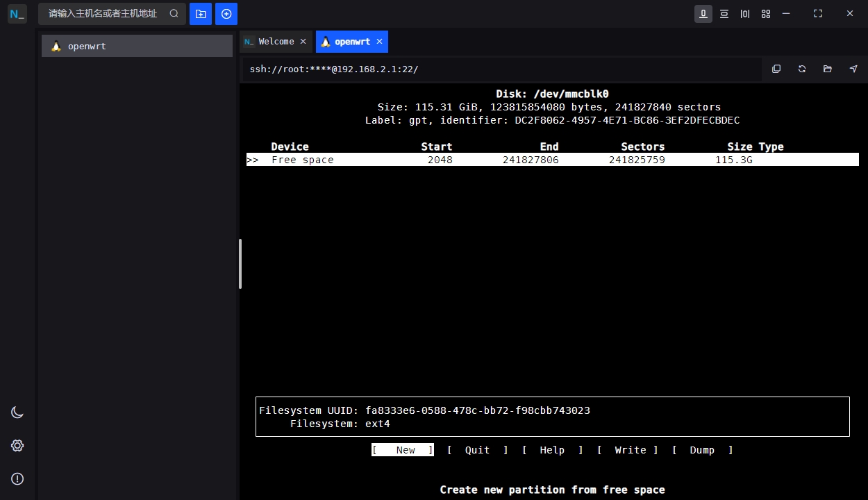Screen dimensions: 868x500
Task: Click the ssh address bar field
Action: click(500, 69)
